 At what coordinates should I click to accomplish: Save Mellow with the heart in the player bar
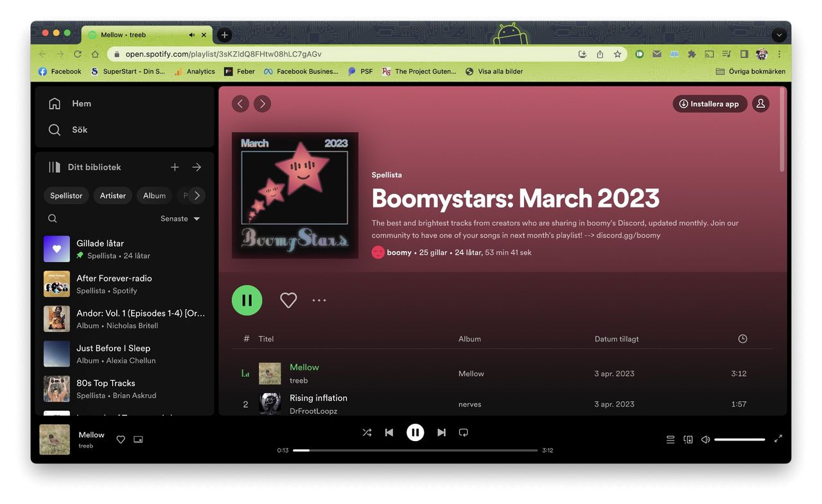pos(120,439)
